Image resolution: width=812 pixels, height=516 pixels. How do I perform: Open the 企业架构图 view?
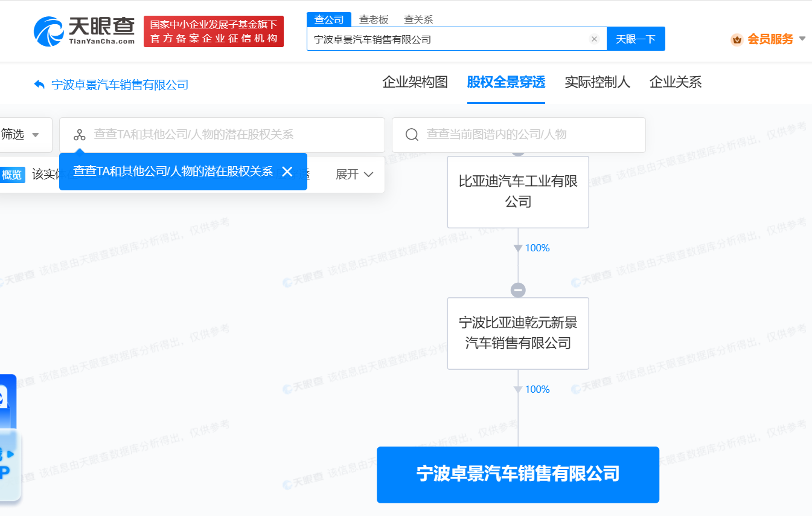[x=415, y=82]
